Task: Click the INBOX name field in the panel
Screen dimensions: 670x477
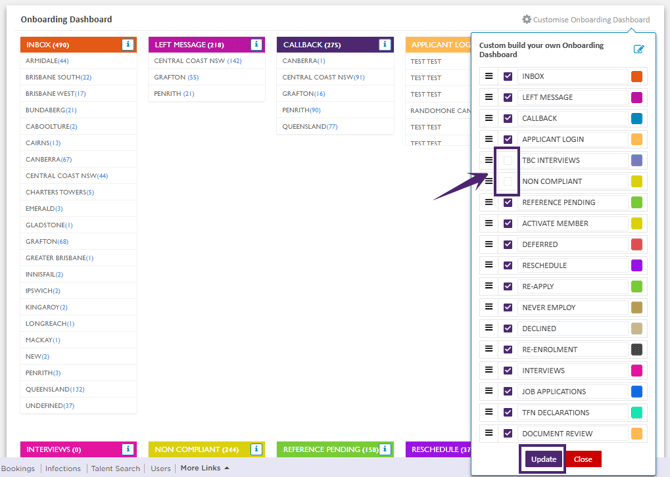Action: click(x=573, y=77)
